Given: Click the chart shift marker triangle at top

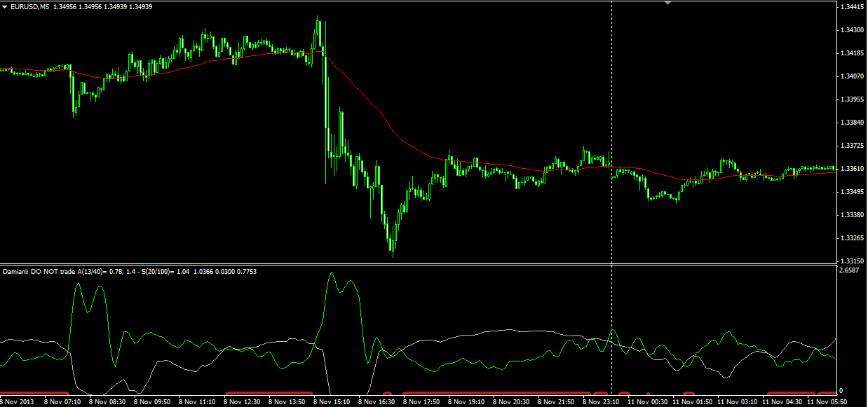Looking at the screenshot, I should (x=667, y=4).
